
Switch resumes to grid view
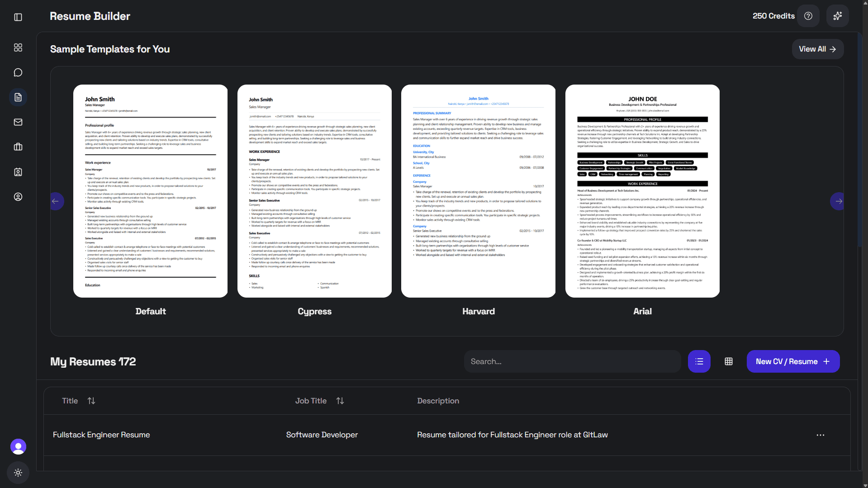click(x=728, y=361)
